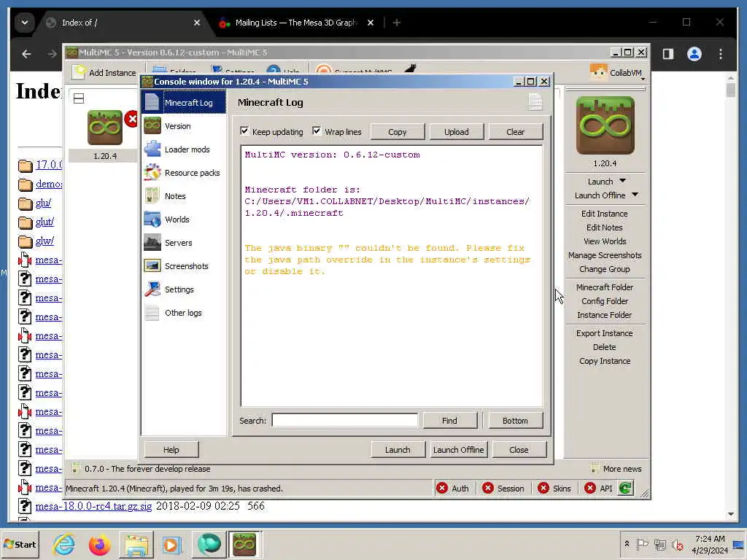Screen dimensions: 747x560
Task: Toggle the browser side panel icon
Action: point(668,54)
